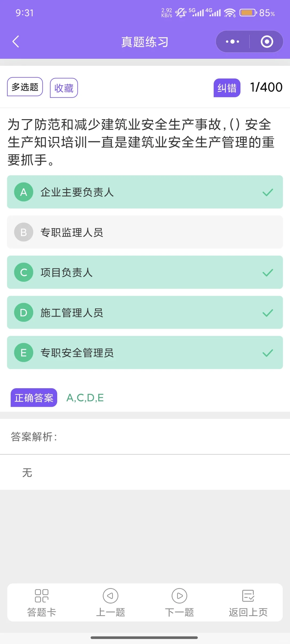
Task: Tap the mini-program close circle icon
Action: 267,42
